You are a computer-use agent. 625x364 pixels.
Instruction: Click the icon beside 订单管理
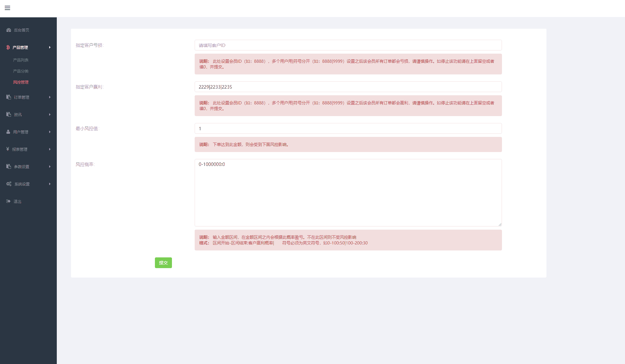[x=9, y=97]
